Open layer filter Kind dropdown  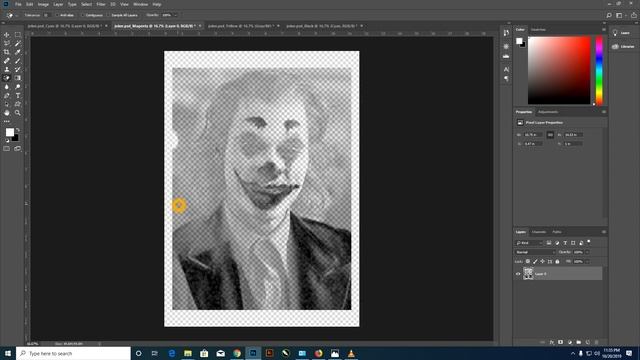click(x=529, y=243)
